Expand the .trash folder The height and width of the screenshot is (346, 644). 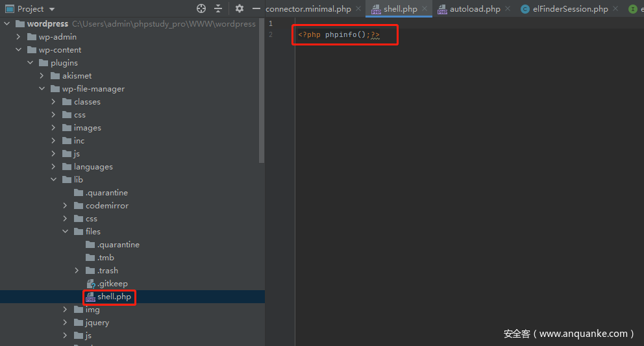tap(77, 271)
